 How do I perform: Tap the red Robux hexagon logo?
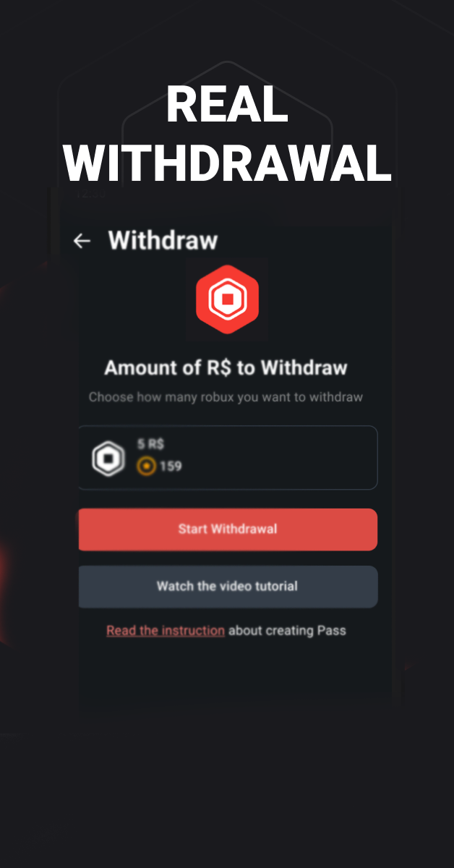click(227, 299)
